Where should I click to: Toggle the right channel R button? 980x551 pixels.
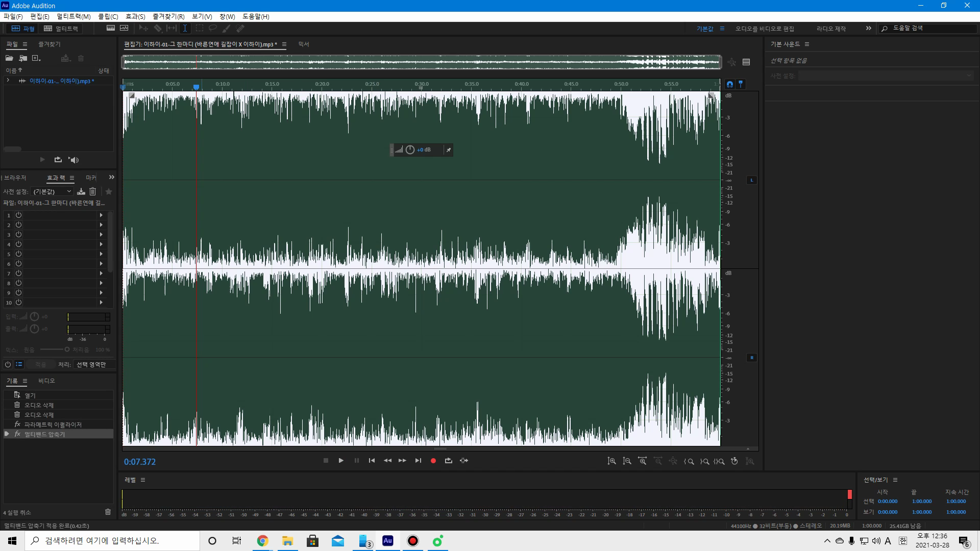point(751,358)
